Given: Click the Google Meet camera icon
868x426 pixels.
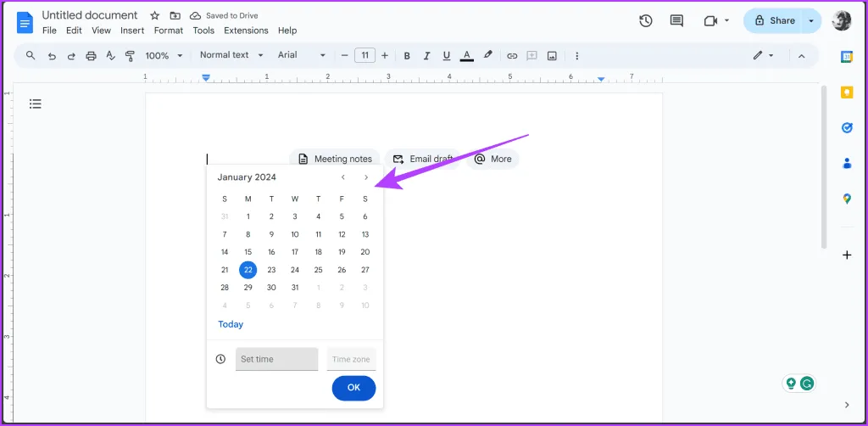Looking at the screenshot, I should (710, 20).
